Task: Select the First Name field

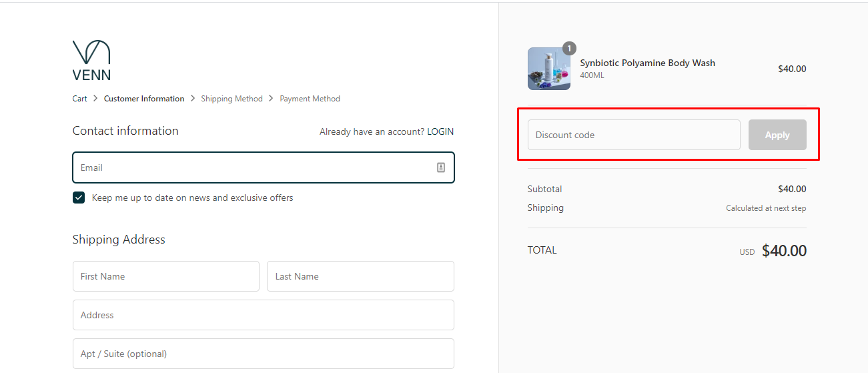Action: click(x=166, y=276)
